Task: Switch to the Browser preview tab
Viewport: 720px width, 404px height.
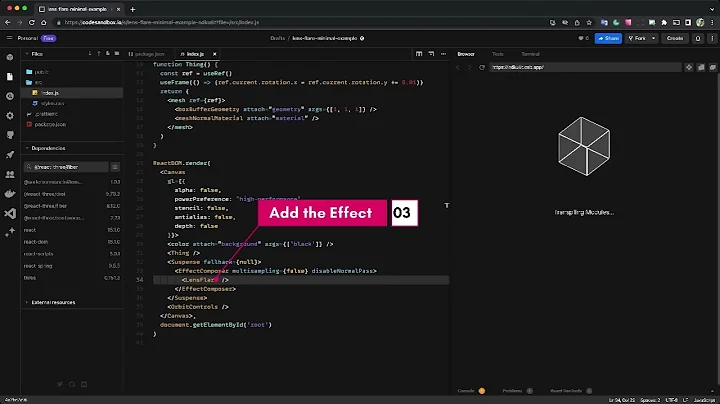Action: coord(466,54)
